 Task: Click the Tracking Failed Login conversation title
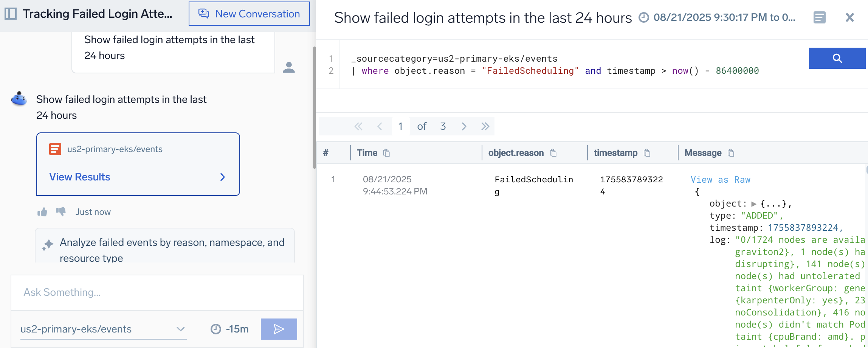(98, 14)
